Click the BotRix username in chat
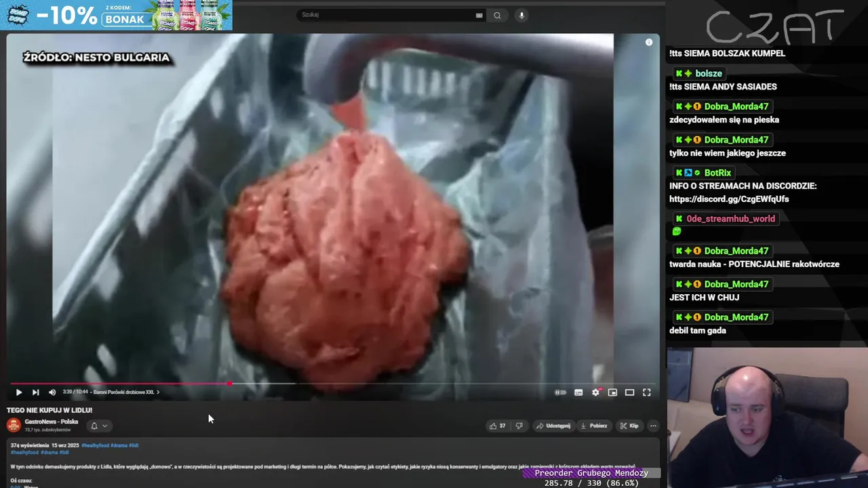The image size is (868, 488). [x=717, y=173]
